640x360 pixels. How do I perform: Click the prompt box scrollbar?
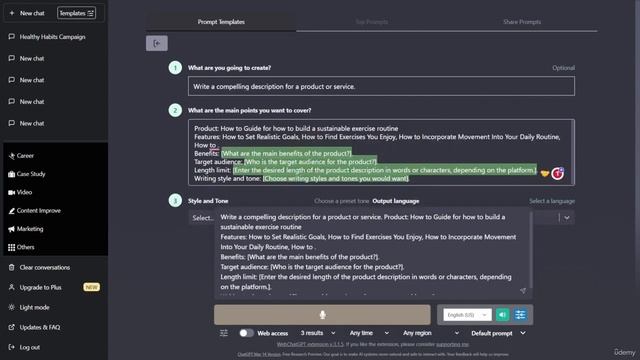[531, 250]
